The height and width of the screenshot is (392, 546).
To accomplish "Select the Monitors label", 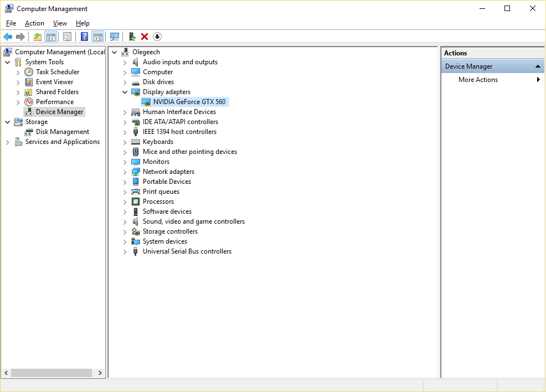I will point(156,162).
